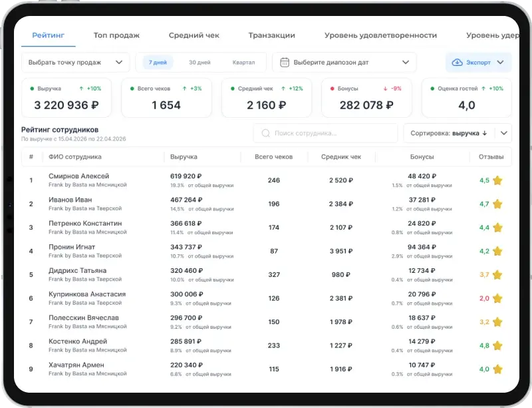The height and width of the screenshot is (408, 532).
Task: Click the star in Купринкова Анастасия row
Action: click(x=497, y=298)
